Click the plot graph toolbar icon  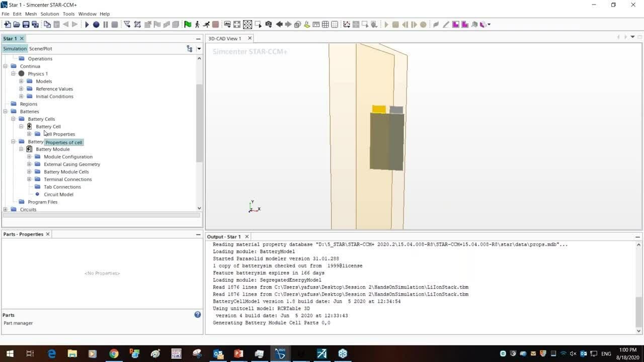[347, 24]
